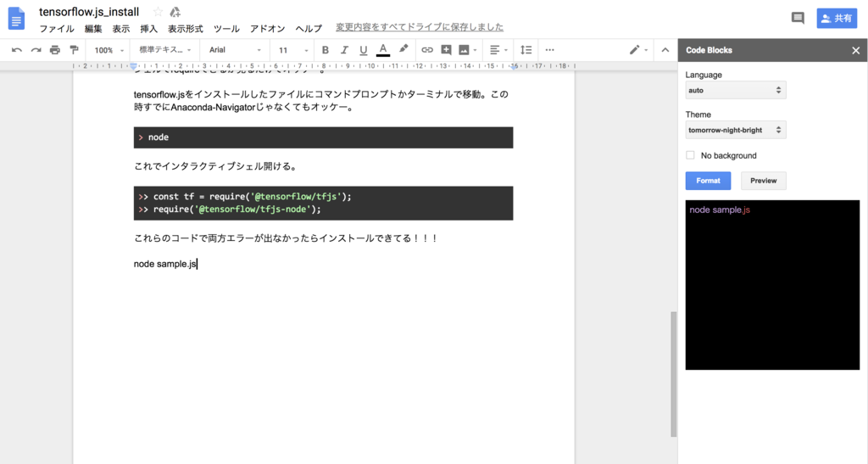Click the left indent marker on ruler
The height and width of the screenshot is (464, 868).
133,66
